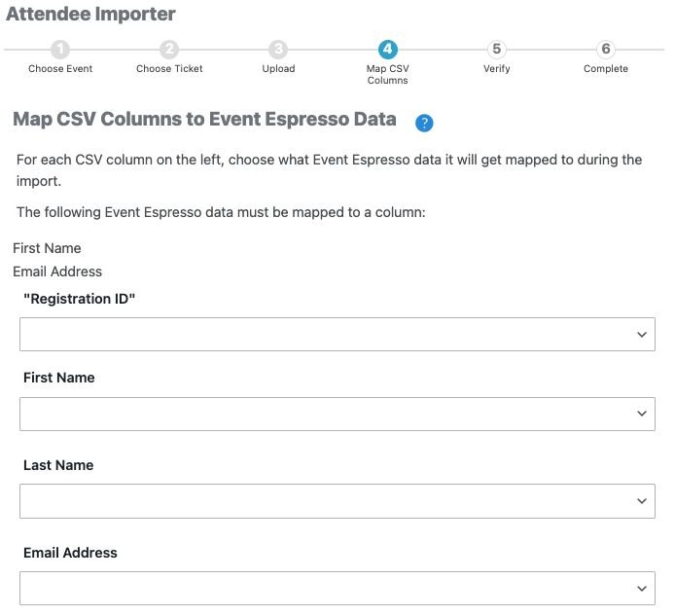
Task: Click the step 6 numbered circle
Action: pyautogui.click(x=605, y=50)
